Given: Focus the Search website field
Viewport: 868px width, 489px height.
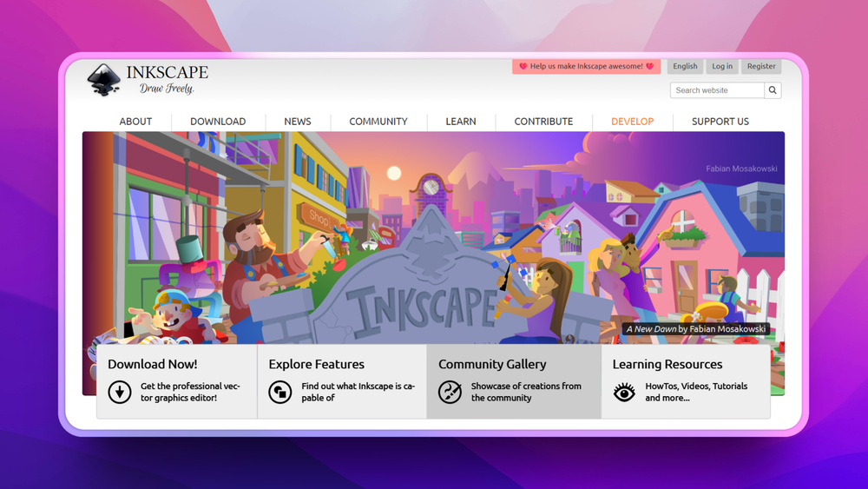Looking at the screenshot, I should (718, 90).
